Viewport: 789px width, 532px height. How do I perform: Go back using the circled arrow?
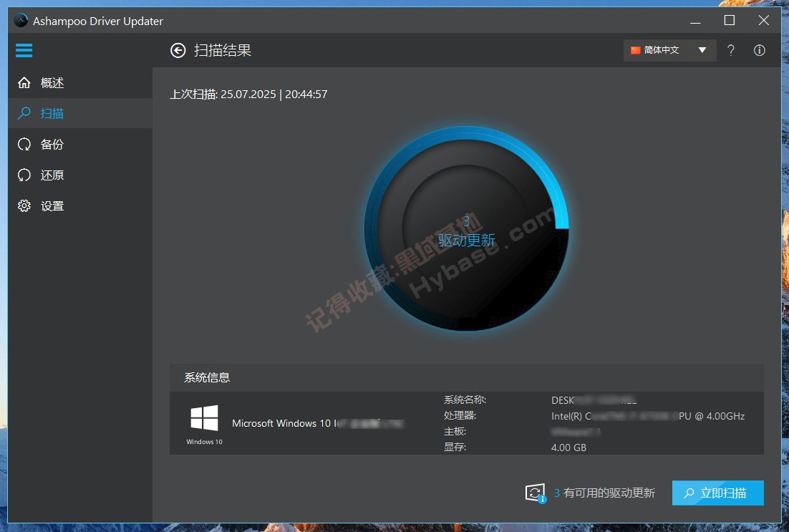click(178, 50)
